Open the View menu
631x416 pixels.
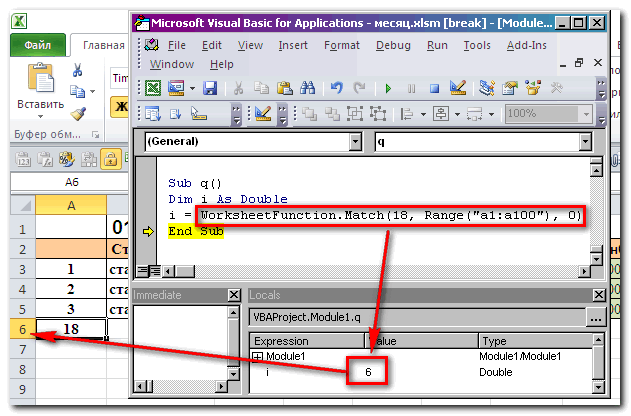[250, 45]
